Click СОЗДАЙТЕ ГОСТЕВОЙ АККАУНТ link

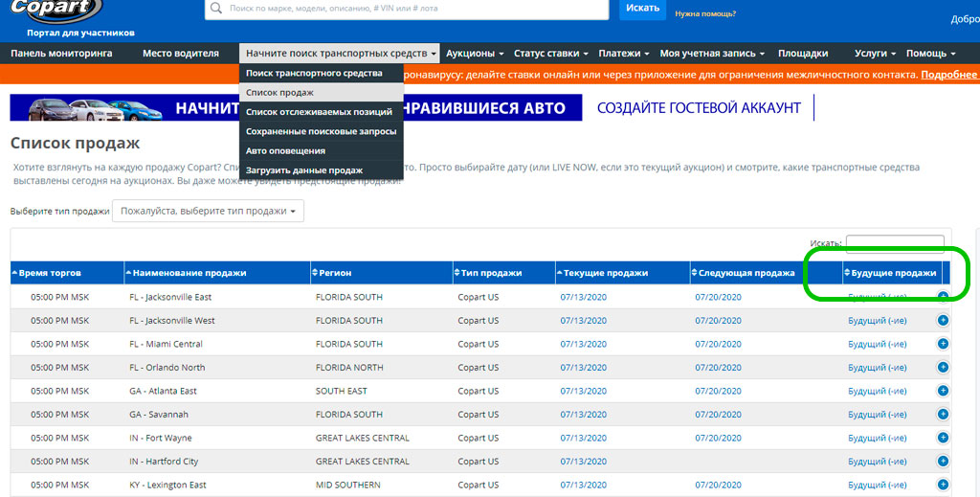click(699, 107)
